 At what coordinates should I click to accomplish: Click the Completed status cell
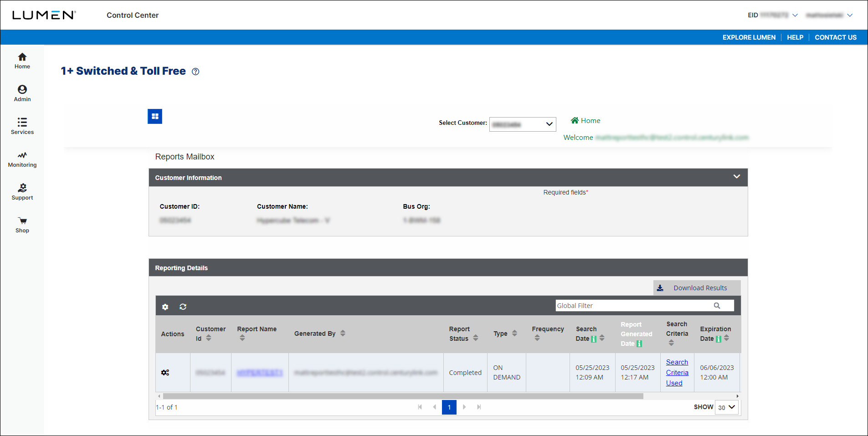click(465, 373)
